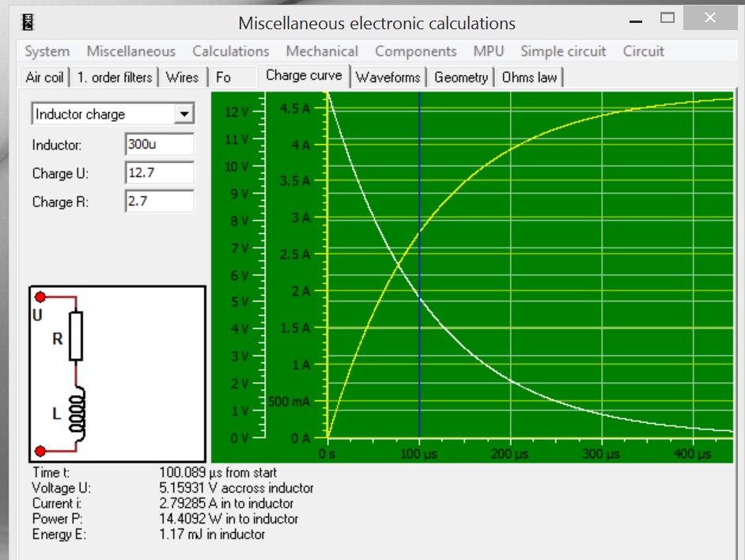Open the Mechanical menu
Image resolution: width=745 pixels, height=560 pixels.
322,51
